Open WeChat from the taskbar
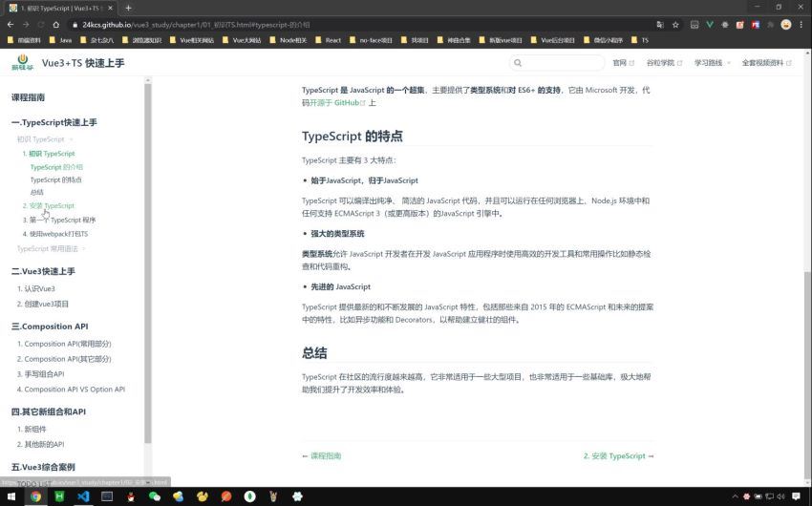The height and width of the screenshot is (506, 812). [x=155, y=496]
